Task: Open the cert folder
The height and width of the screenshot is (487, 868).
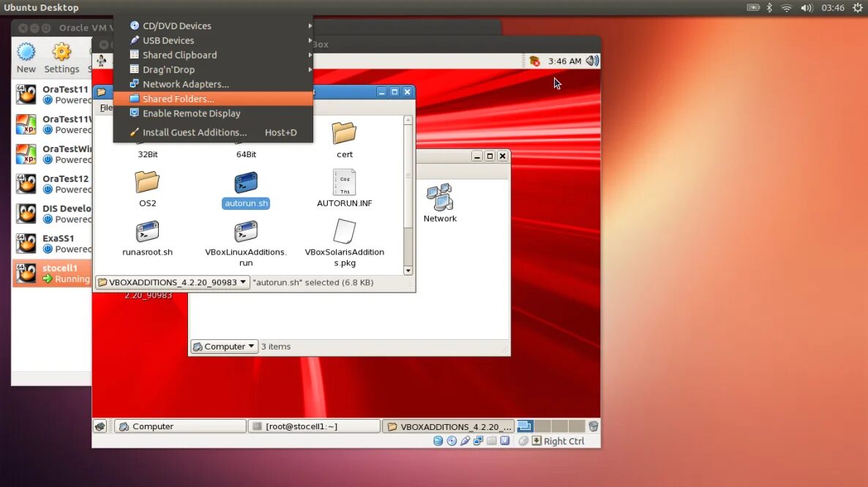Action: click(344, 140)
